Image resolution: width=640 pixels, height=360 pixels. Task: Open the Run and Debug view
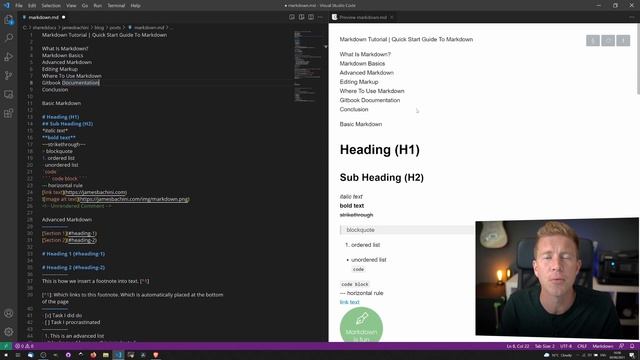click(x=9, y=57)
